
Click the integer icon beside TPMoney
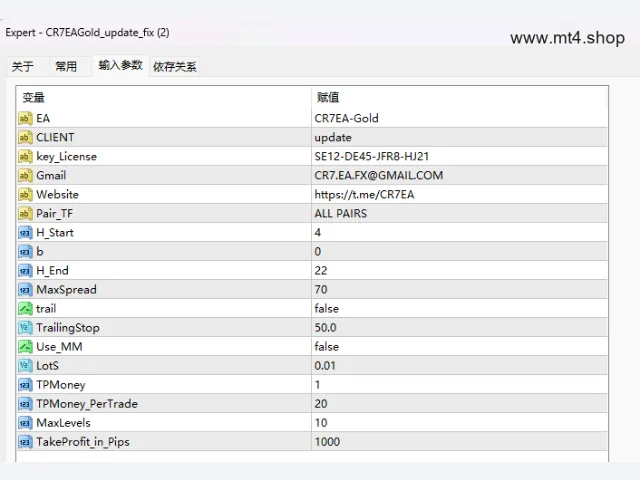(25, 385)
